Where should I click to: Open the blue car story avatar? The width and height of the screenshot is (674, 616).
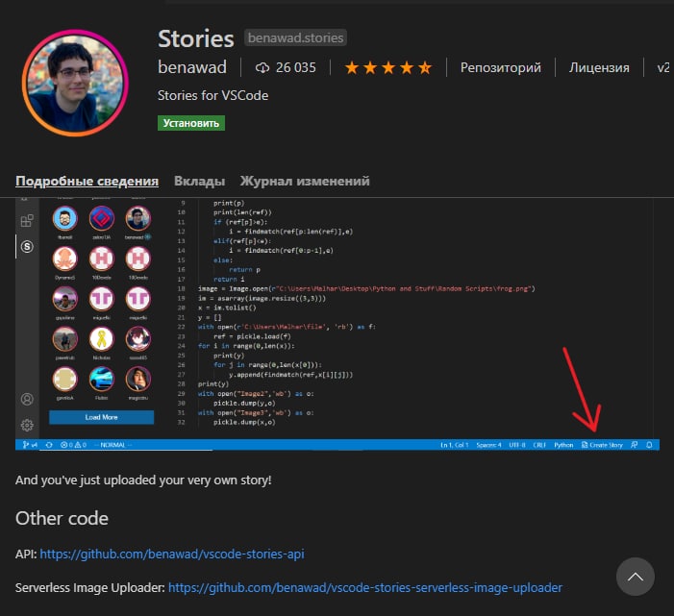click(102, 379)
